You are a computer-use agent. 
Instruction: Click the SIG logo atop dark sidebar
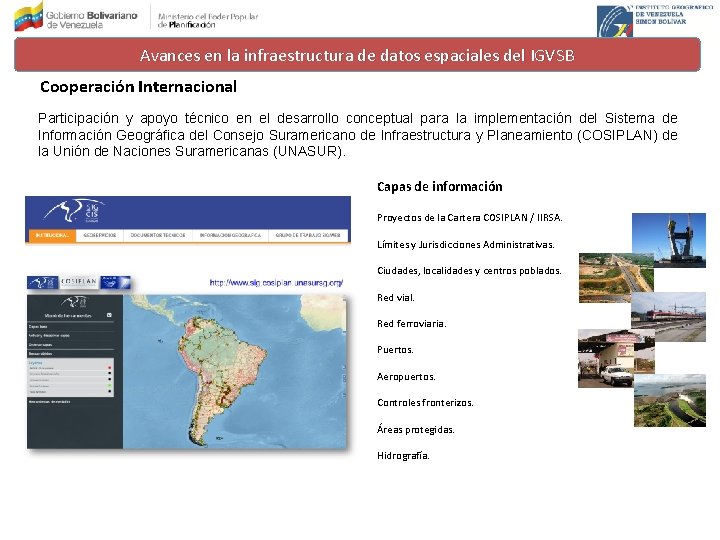pyautogui.click(x=74, y=302)
